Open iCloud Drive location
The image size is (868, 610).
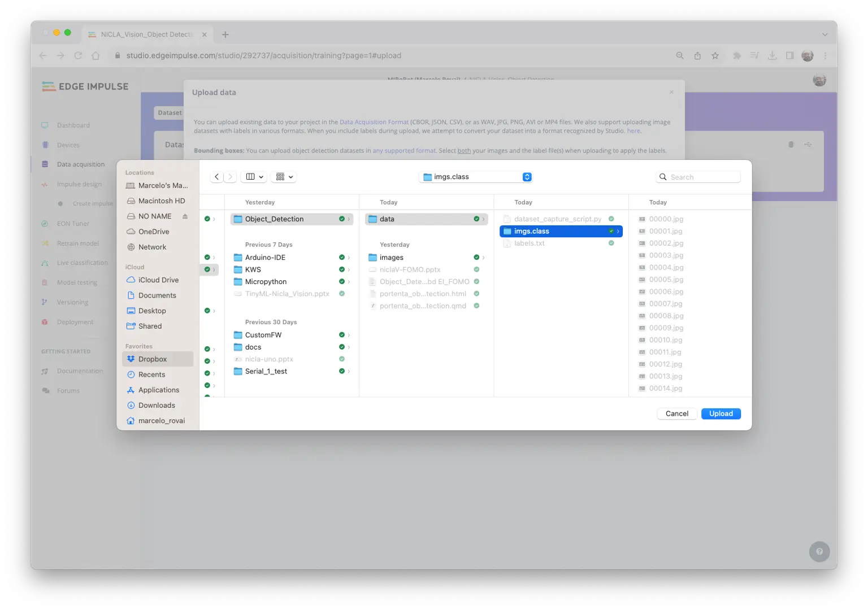click(x=158, y=280)
